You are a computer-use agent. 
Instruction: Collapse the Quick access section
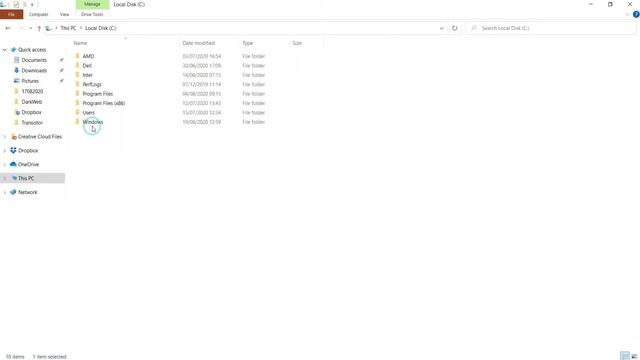coord(4,50)
